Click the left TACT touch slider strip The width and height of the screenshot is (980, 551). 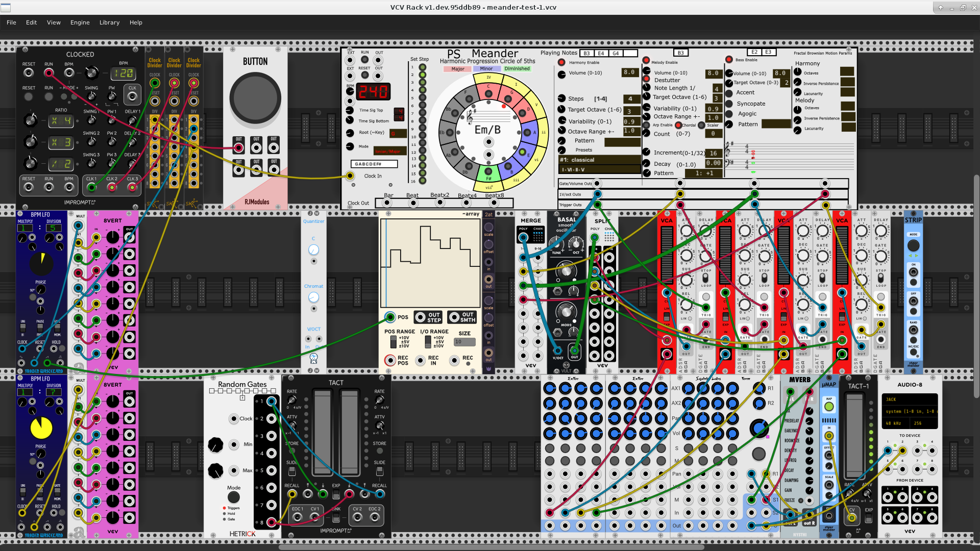[322, 433]
